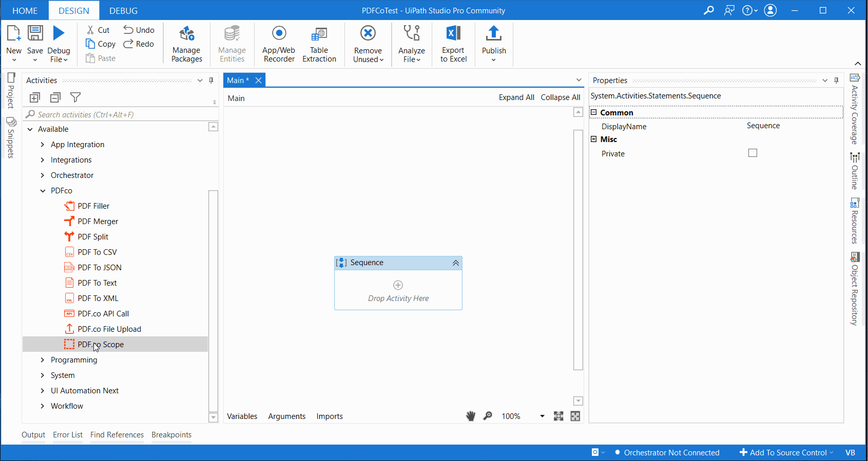868x461 pixels.
Task: Export workflow to Excel
Action: point(453,44)
